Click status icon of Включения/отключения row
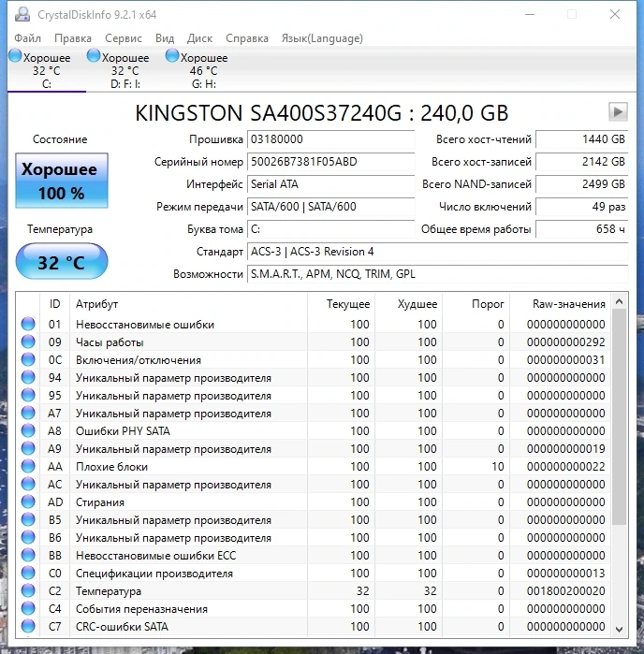Viewport: 644px width, 654px height. click(28, 359)
